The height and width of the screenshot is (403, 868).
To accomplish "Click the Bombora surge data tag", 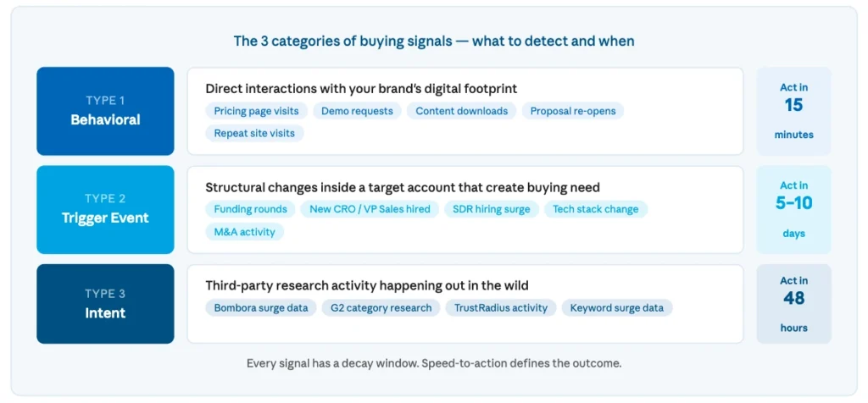I will point(261,308).
